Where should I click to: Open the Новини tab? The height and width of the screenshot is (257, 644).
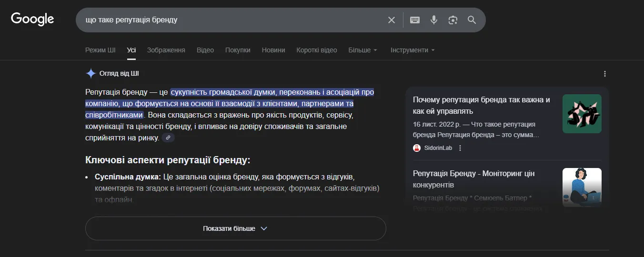(273, 50)
